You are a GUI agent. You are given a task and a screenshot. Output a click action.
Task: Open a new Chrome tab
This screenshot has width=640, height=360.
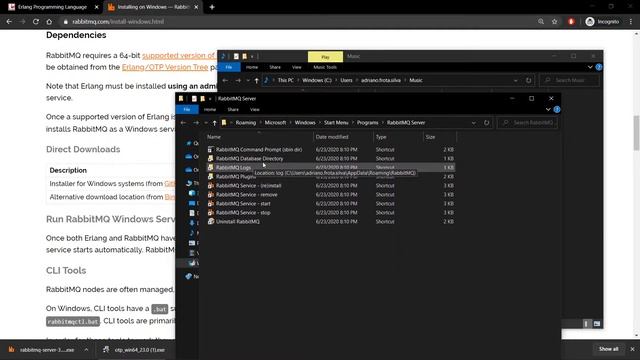tap(212, 7)
